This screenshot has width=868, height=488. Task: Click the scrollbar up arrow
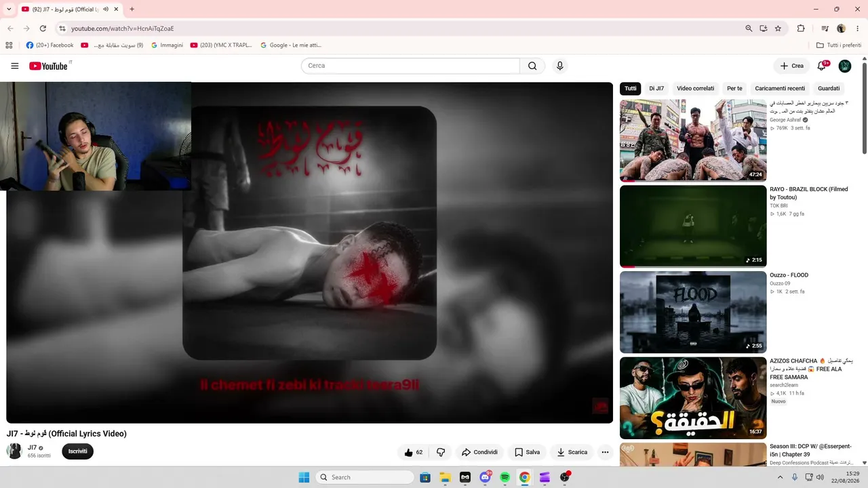(865, 58)
